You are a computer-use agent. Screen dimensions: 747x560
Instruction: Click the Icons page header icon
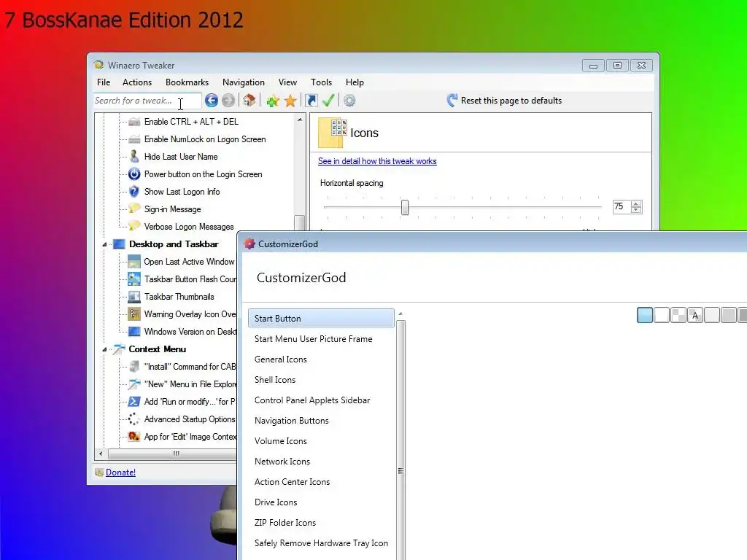332,133
